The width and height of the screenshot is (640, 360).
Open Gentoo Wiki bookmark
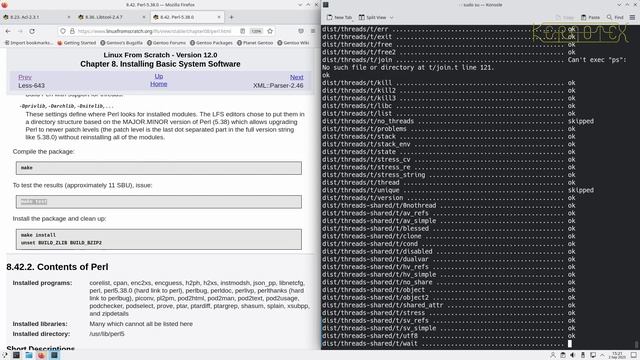click(293, 43)
